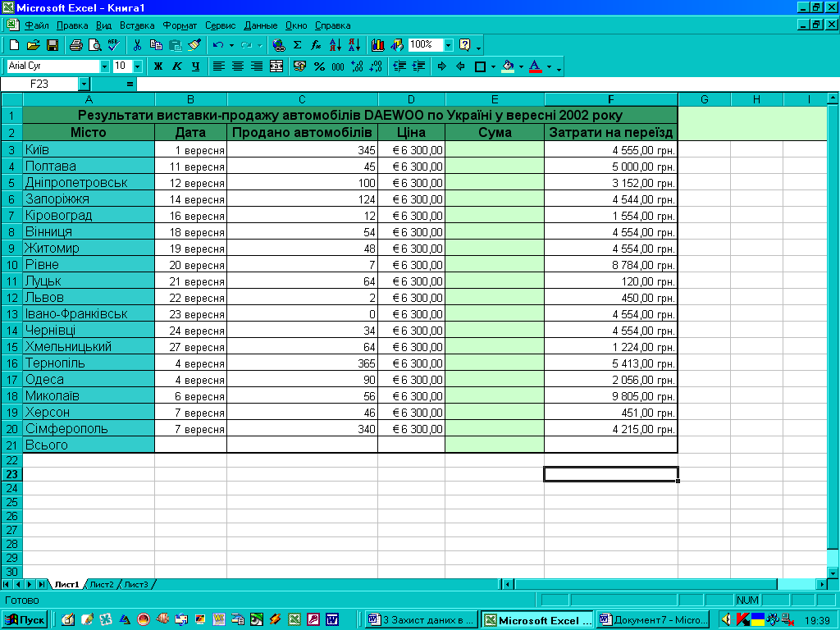
Task: Click the Undo arrow icon
Action: coord(217,45)
